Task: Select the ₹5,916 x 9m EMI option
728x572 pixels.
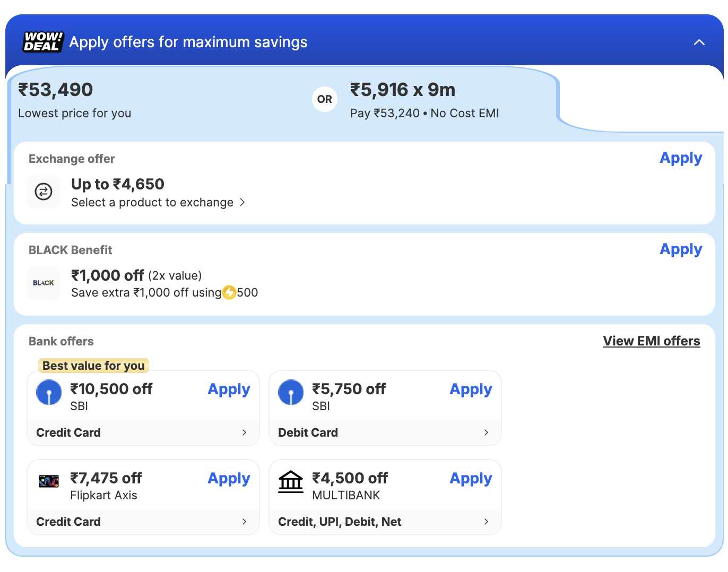Action: [424, 100]
